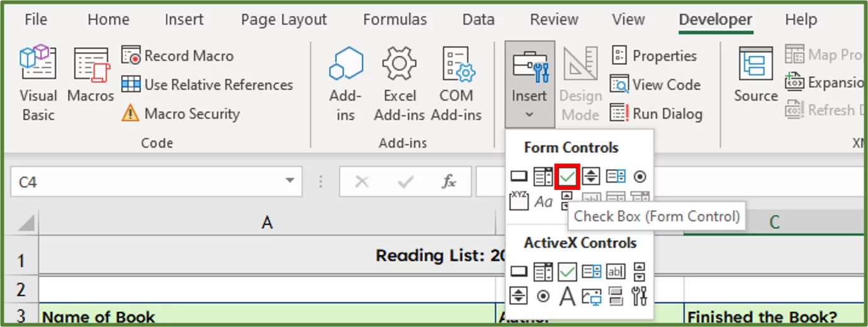Open Macro Security settings
868x327 pixels.
[181, 114]
